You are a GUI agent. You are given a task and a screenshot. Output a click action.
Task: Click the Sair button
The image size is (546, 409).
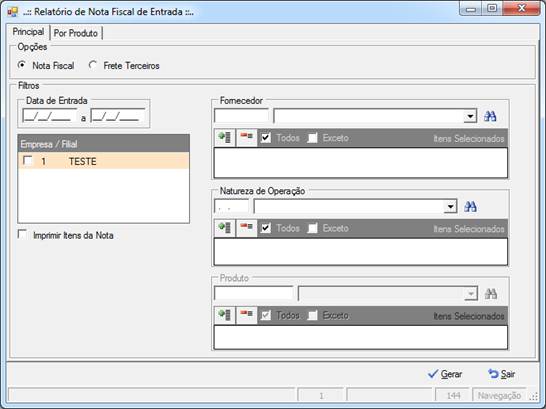pyautogui.click(x=501, y=374)
